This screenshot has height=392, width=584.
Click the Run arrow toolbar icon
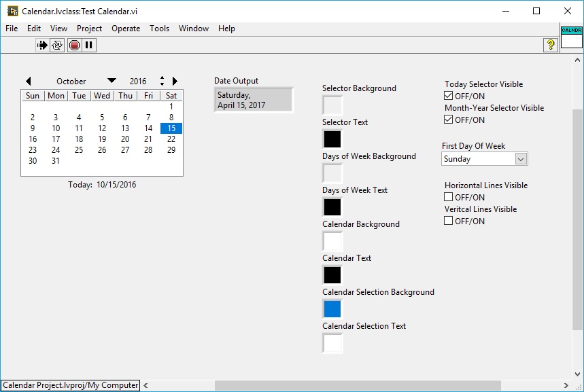point(42,45)
